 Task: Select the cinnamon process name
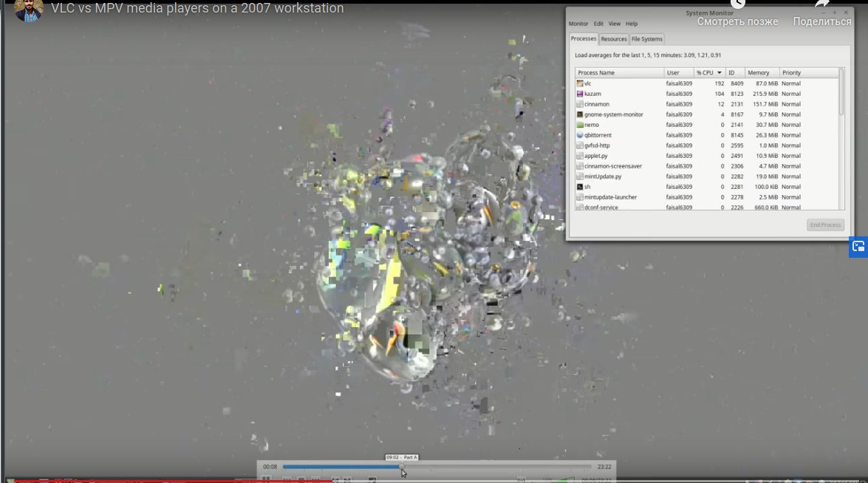pos(597,104)
